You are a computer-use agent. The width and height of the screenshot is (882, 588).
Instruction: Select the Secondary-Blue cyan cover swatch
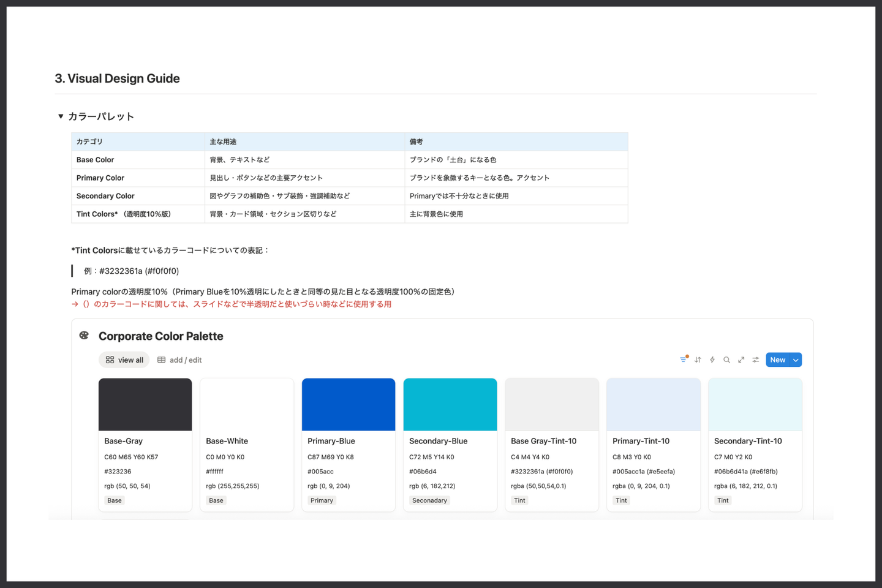[450, 404]
